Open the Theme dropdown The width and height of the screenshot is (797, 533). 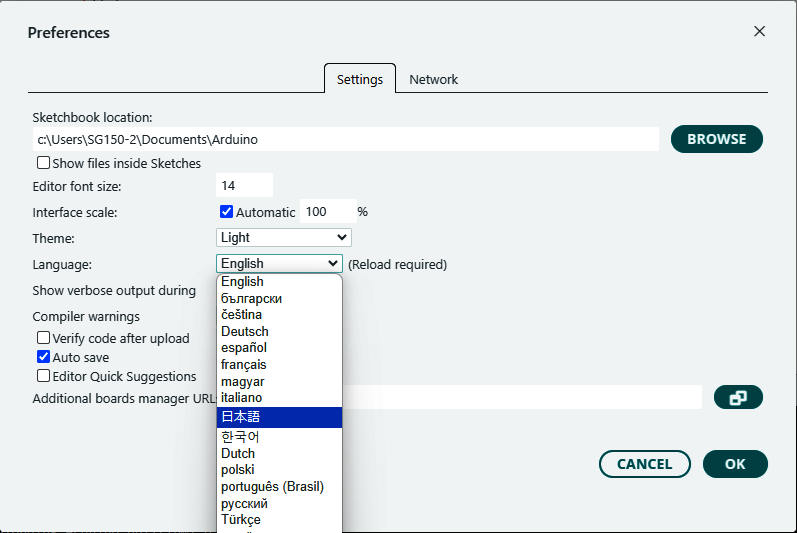pos(284,237)
